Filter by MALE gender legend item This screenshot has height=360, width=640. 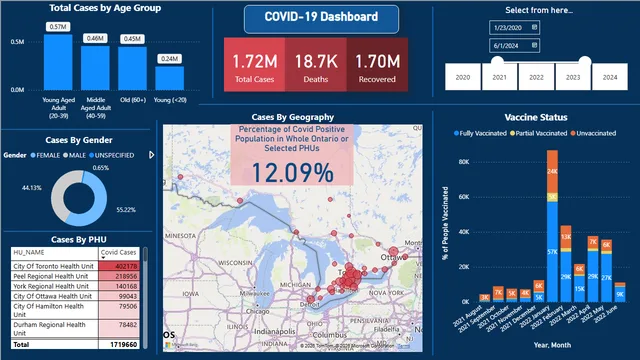click(x=74, y=155)
